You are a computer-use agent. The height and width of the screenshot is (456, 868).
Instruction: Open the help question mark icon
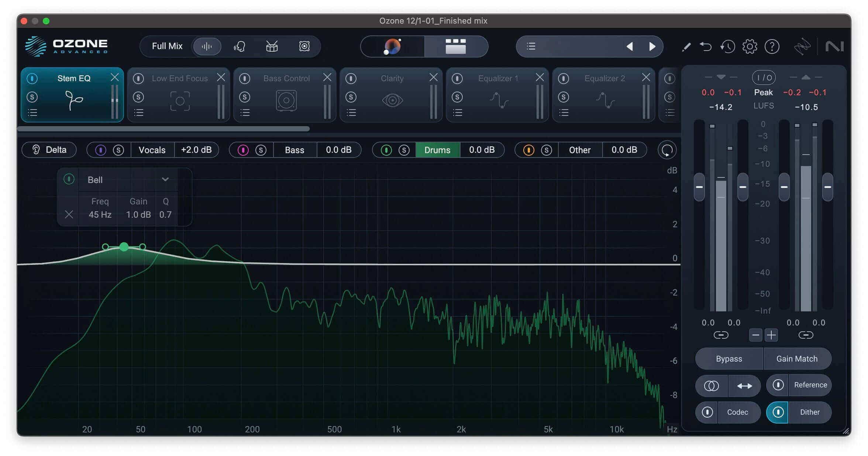coord(772,46)
